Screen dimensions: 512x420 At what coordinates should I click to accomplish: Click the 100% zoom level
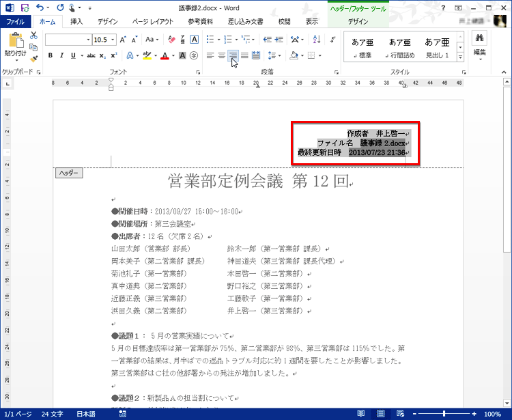point(492,414)
